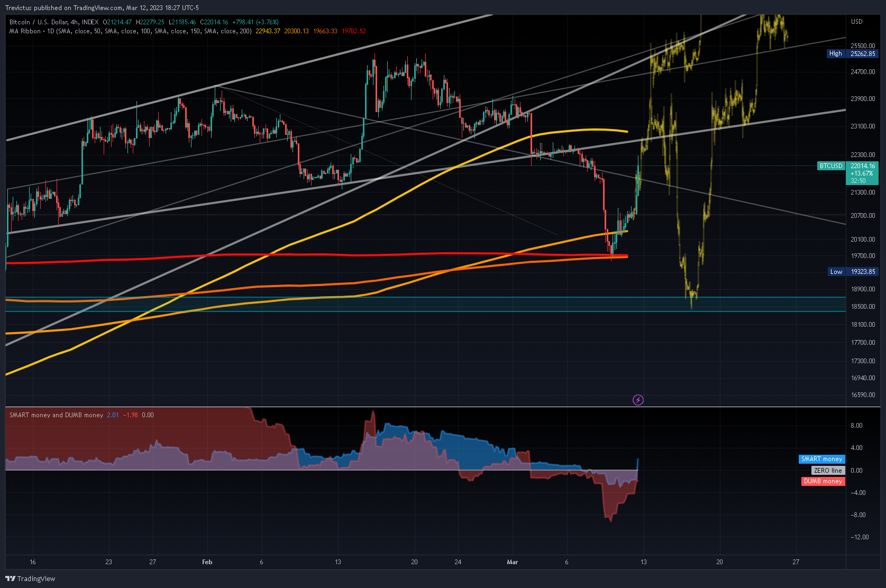Click the 17300.00 price axis label
The height and width of the screenshot is (588, 886).
[x=863, y=361]
